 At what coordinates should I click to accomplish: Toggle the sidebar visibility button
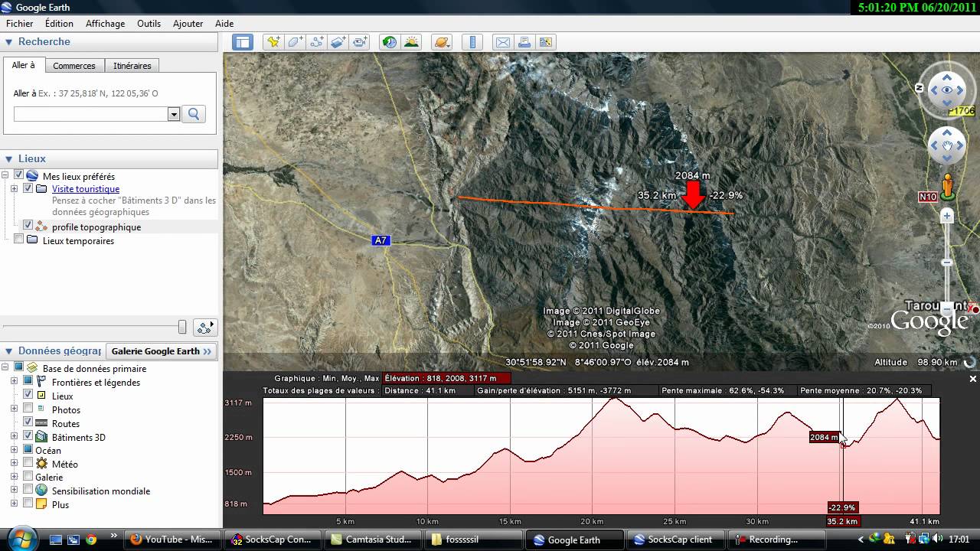(243, 42)
